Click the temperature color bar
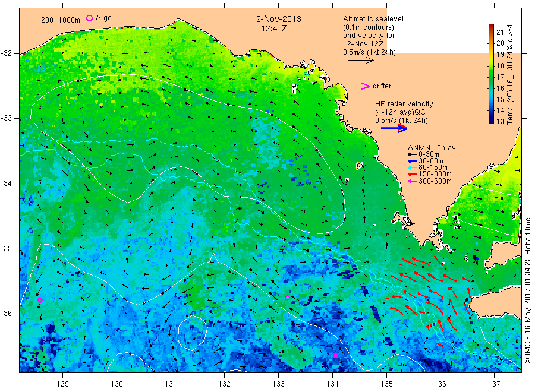This screenshot has width=535, height=392. [x=492, y=74]
